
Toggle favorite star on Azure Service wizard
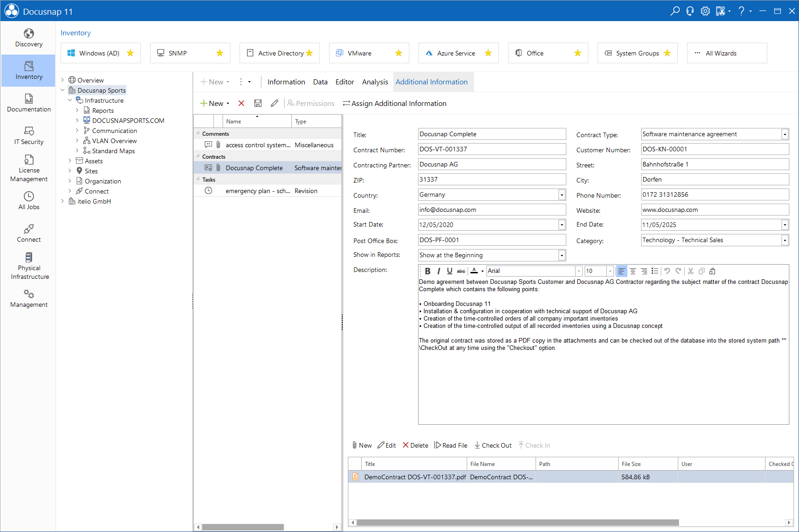tap(488, 53)
